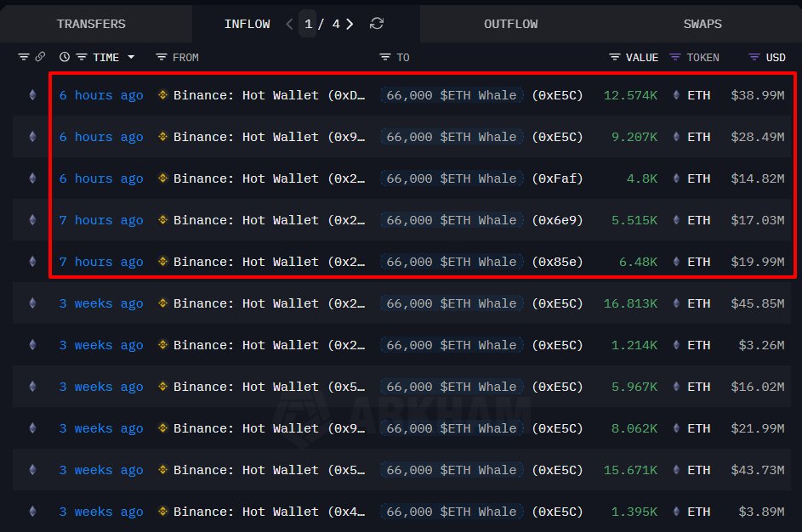Image resolution: width=802 pixels, height=532 pixels.
Task: Click the first 6 hours ago timestamp
Action: [x=101, y=95]
